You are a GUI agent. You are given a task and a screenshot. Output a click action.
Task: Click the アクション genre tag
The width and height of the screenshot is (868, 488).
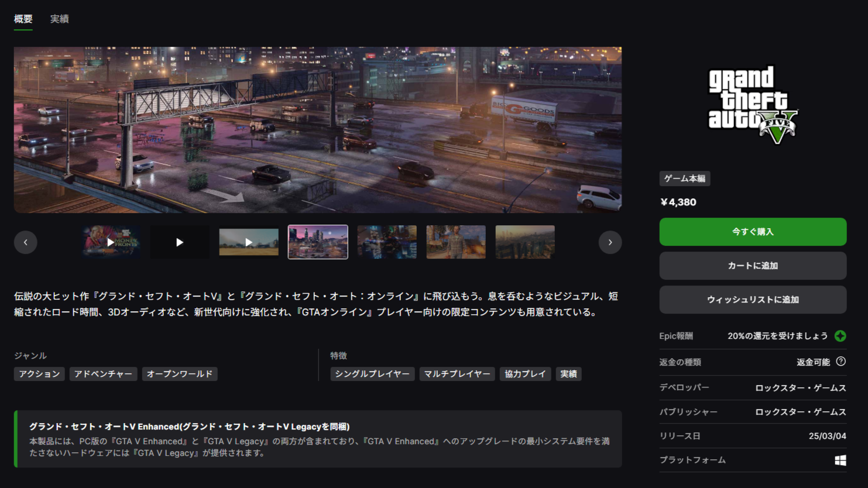pyautogui.click(x=39, y=374)
